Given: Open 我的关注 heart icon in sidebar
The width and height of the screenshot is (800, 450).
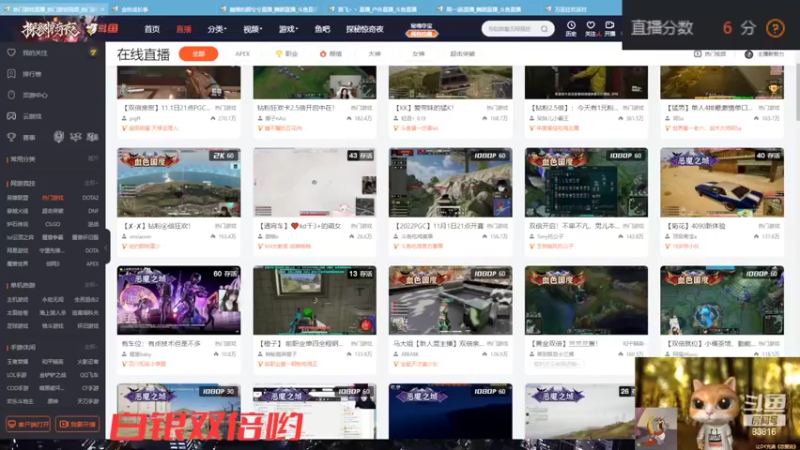Looking at the screenshot, I should coord(11,53).
